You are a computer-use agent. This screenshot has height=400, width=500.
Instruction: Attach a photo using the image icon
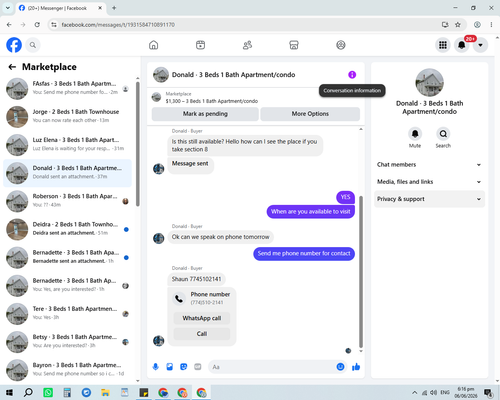(170, 367)
